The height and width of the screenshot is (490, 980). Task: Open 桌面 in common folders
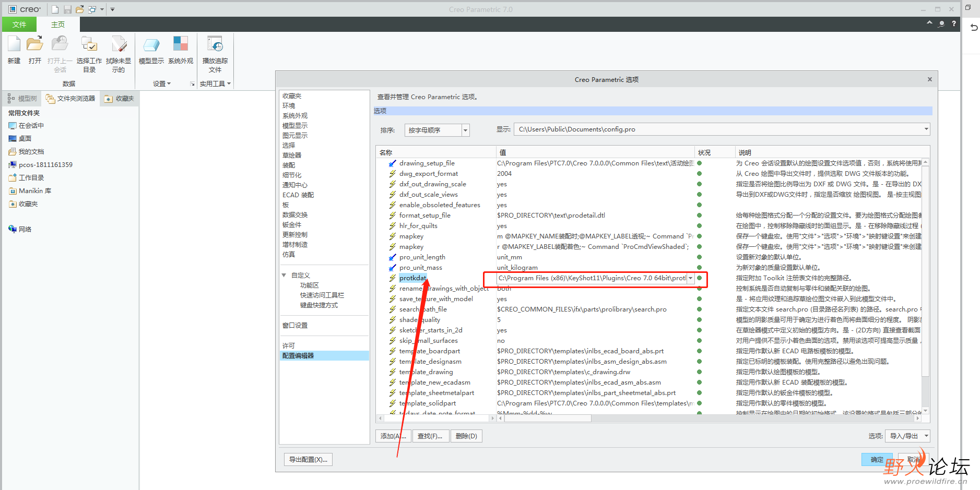(20, 139)
